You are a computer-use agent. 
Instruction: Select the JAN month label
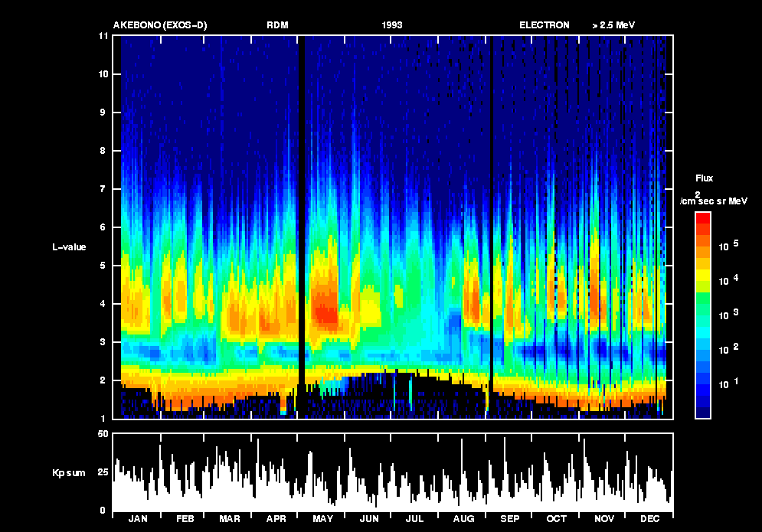click(x=138, y=519)
